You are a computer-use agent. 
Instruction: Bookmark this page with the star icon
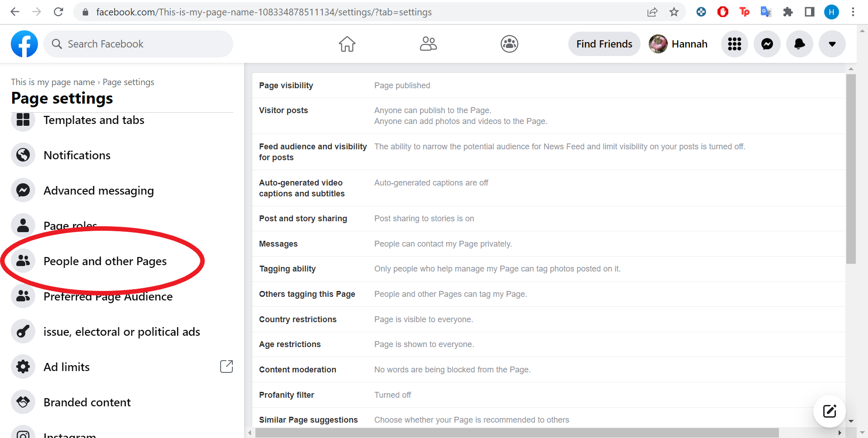[674, 12]
